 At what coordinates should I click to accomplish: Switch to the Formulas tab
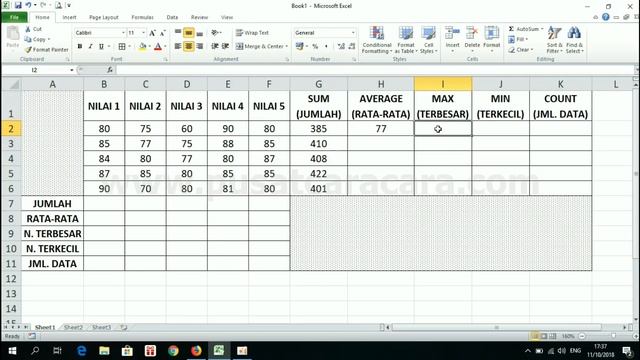[x=142, y=17]
